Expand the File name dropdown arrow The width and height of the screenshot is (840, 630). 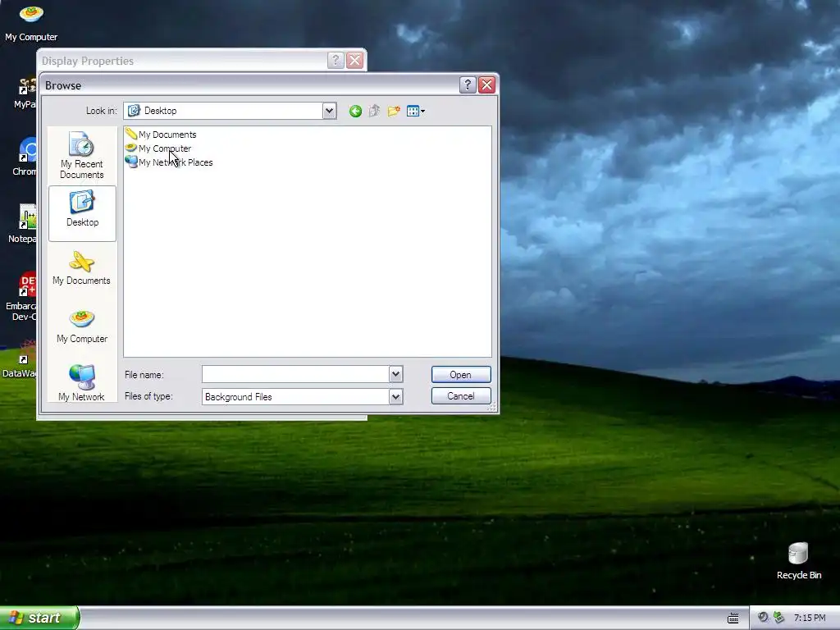[396, 374]
